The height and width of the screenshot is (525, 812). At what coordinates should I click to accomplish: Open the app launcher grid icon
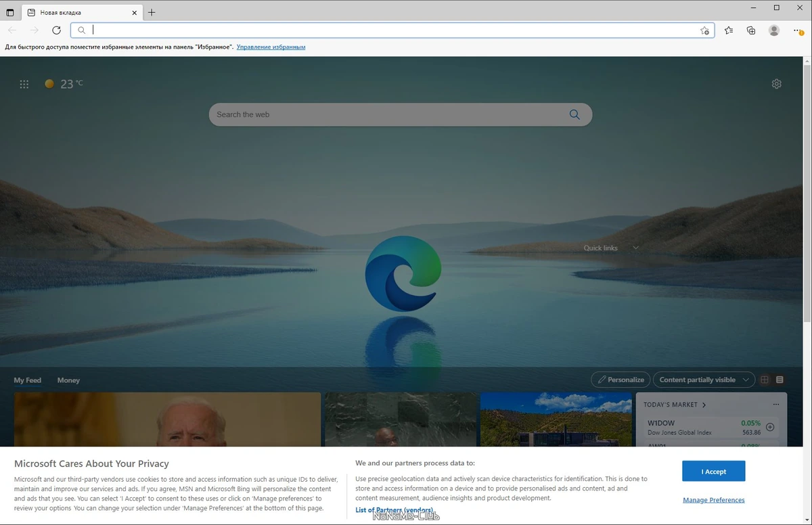point(24,84)
